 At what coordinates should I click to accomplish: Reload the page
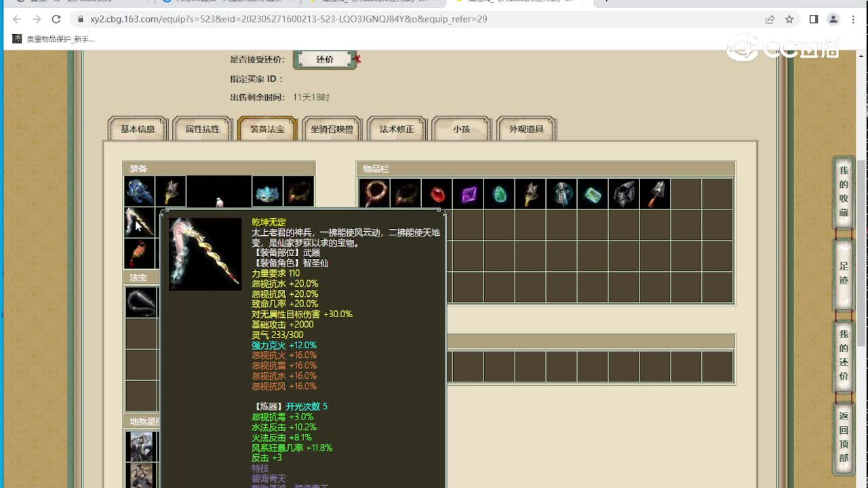(56, 19)
